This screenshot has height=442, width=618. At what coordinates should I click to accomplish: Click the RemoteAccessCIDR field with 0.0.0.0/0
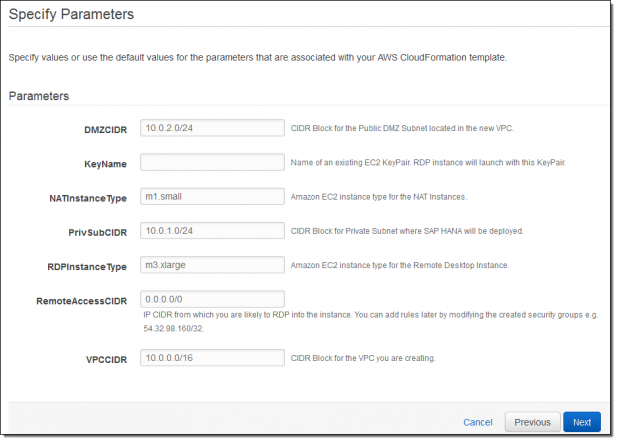tap(212, 300)
